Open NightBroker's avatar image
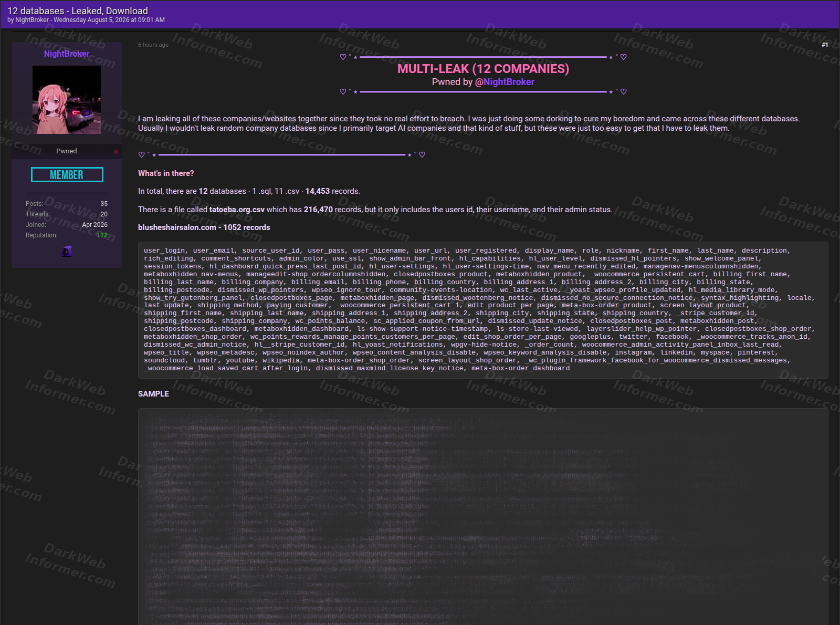Viewport: 840px width, 625px height. [x=67, y=100]
